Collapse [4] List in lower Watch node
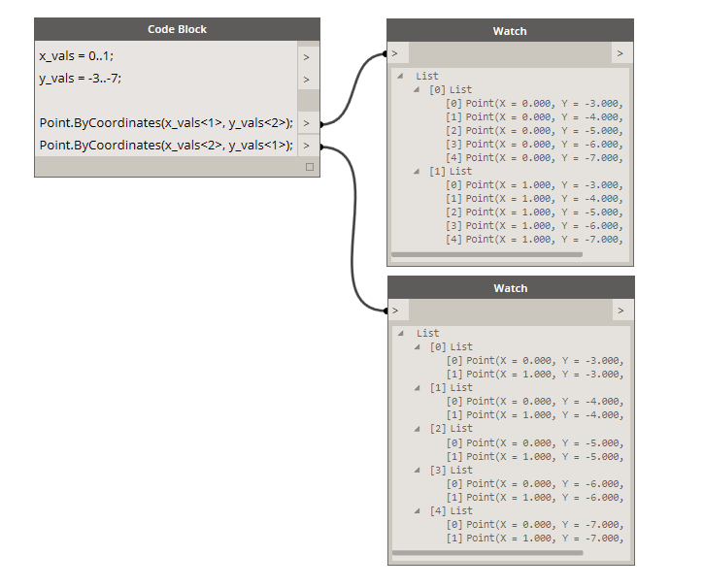This screenshot has width=704, height=588. click(418, 510)
